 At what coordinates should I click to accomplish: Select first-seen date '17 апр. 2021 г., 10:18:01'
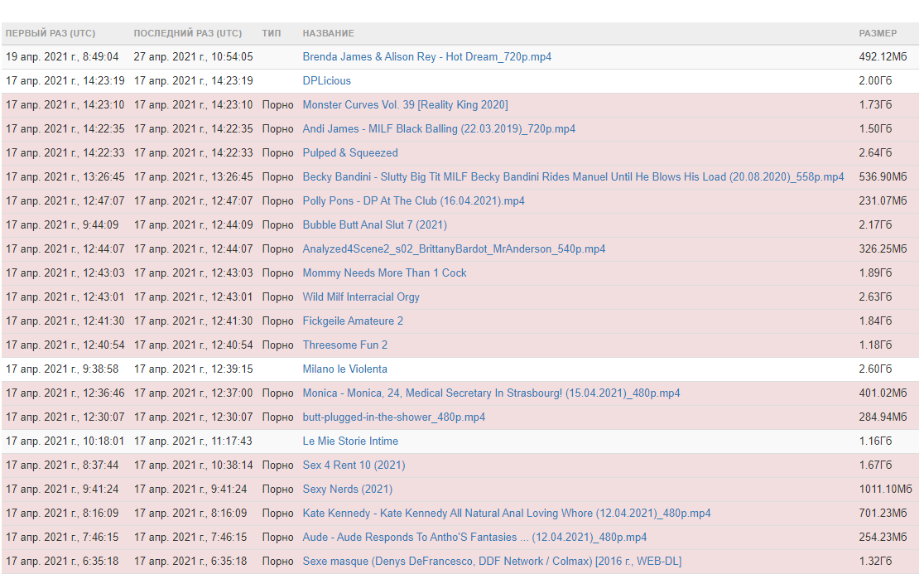pyautogui.click(x=65, y=441)
